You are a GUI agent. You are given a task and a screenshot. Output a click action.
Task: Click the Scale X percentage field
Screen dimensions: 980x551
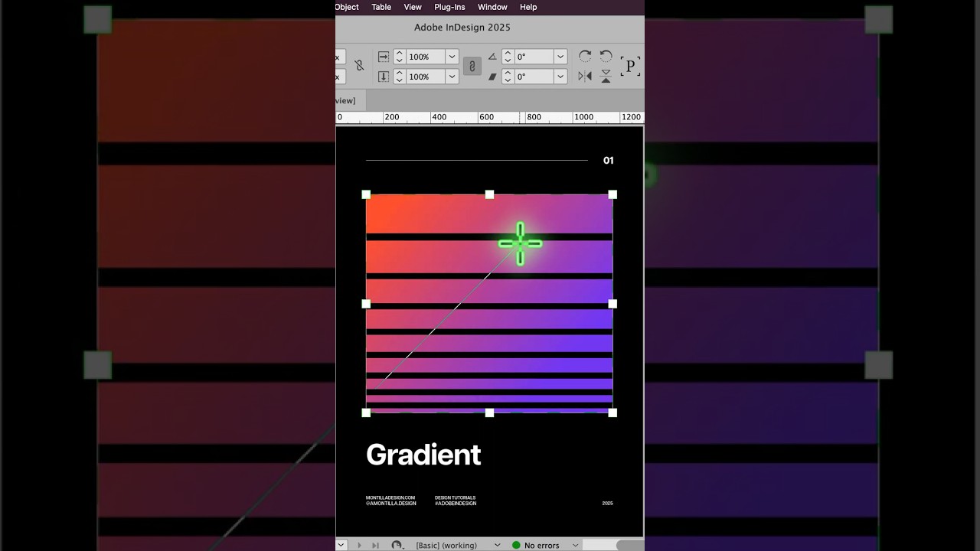tap(425, 57)
